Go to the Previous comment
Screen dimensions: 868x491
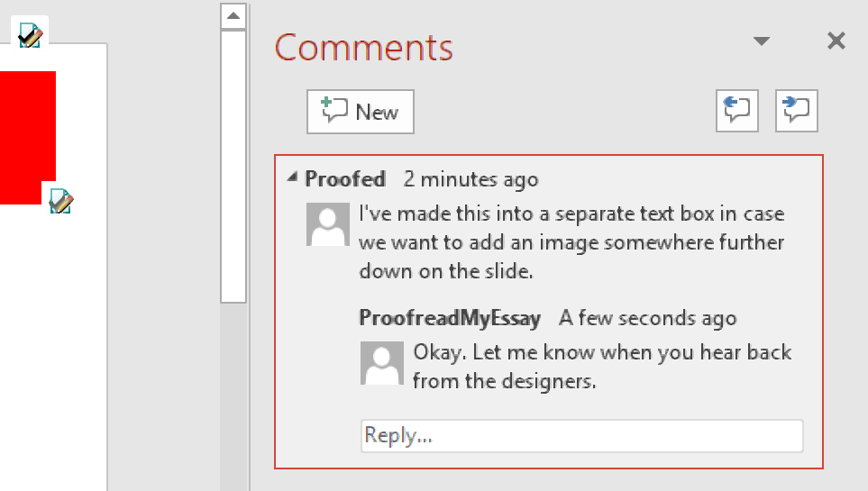737,112
